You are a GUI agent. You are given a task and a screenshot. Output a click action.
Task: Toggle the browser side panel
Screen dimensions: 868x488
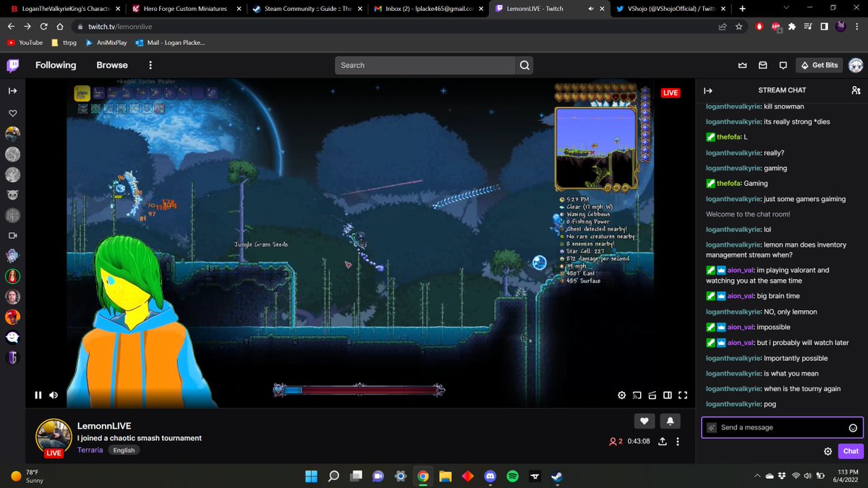(825, 26)
